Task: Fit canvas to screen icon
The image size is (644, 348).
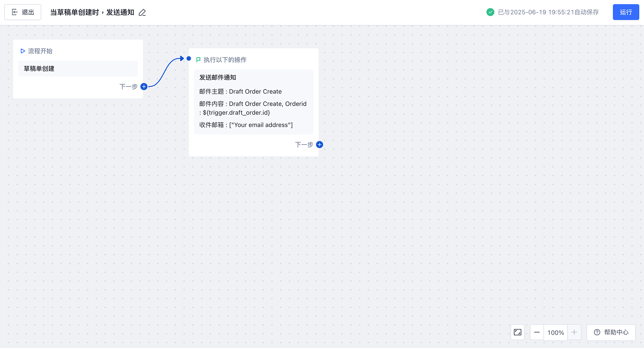Action: 517,332
